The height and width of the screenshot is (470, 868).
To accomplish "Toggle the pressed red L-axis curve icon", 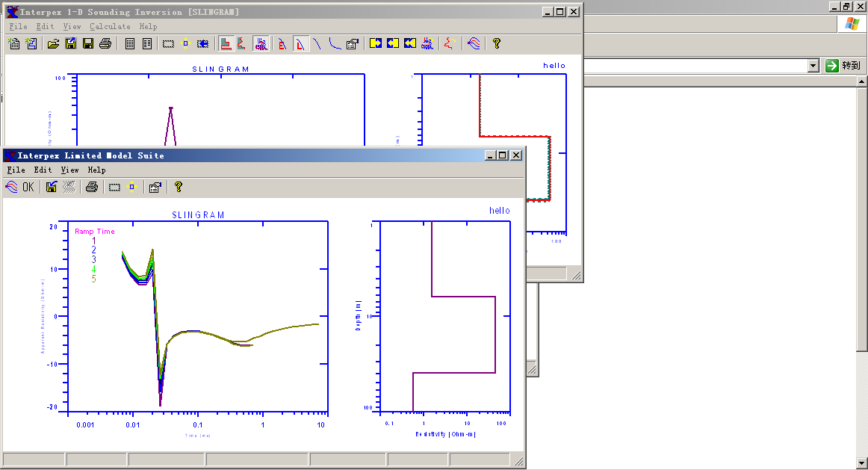I will click(300, 44).
